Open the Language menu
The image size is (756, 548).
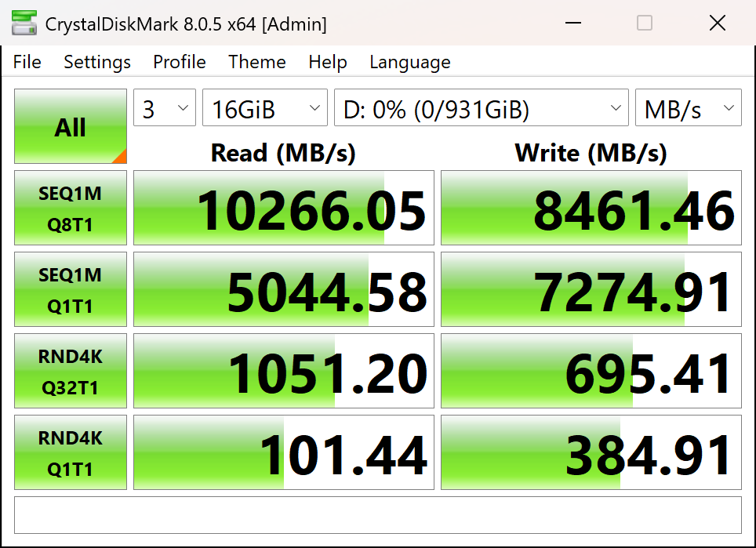[410, 62]
